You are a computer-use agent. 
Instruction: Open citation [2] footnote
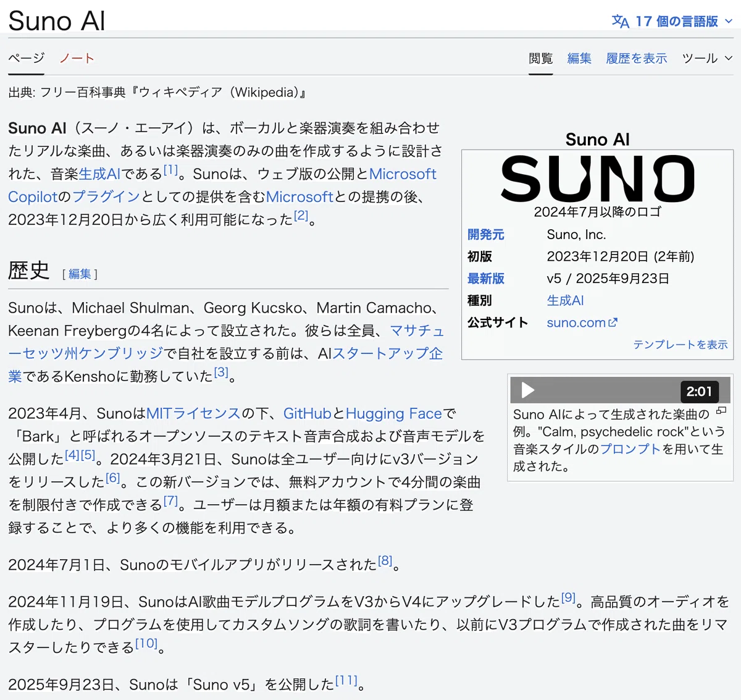coord(301,216)
